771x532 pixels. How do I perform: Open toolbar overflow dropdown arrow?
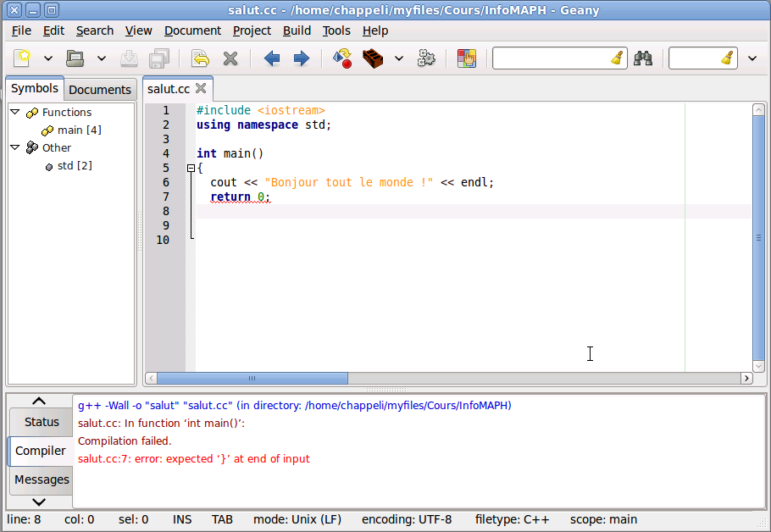(x=752, y=58)
